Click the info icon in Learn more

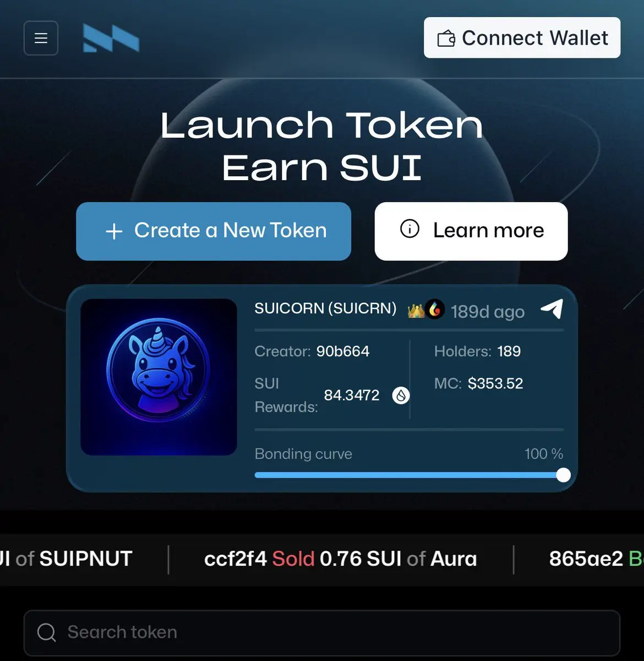point(410,229)
